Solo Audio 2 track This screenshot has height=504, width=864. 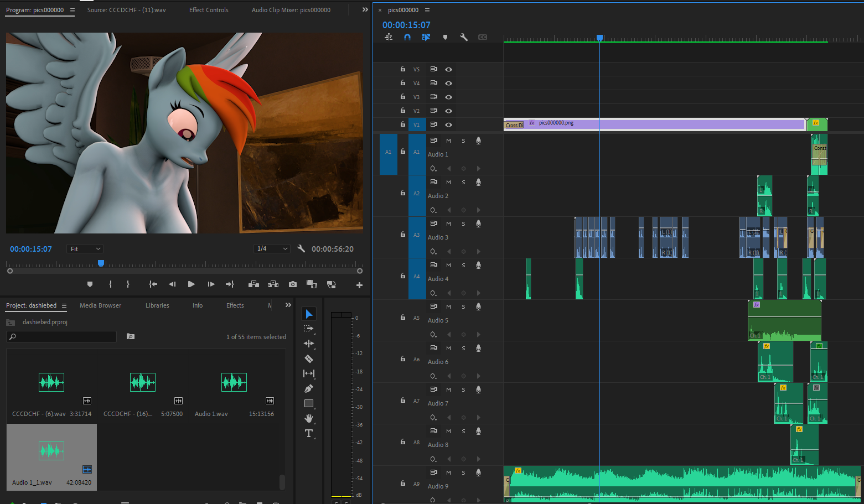[x=463, y=182]
